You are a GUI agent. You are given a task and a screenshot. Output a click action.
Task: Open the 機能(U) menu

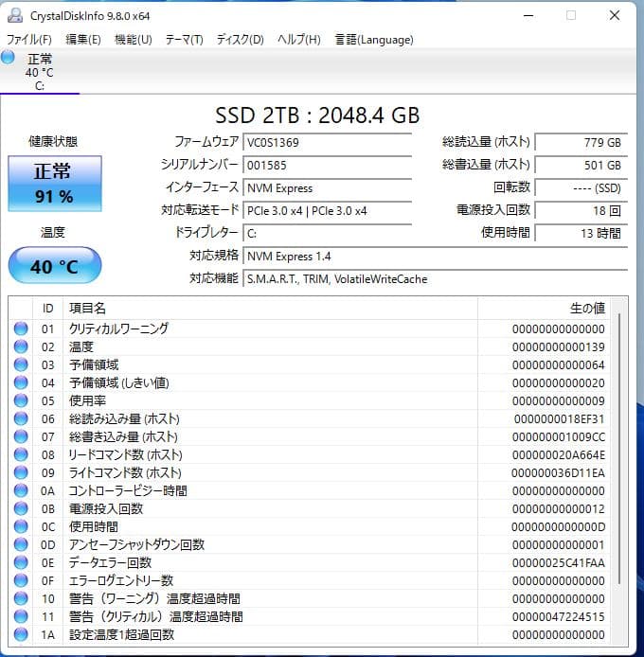[x=134, y=40]
